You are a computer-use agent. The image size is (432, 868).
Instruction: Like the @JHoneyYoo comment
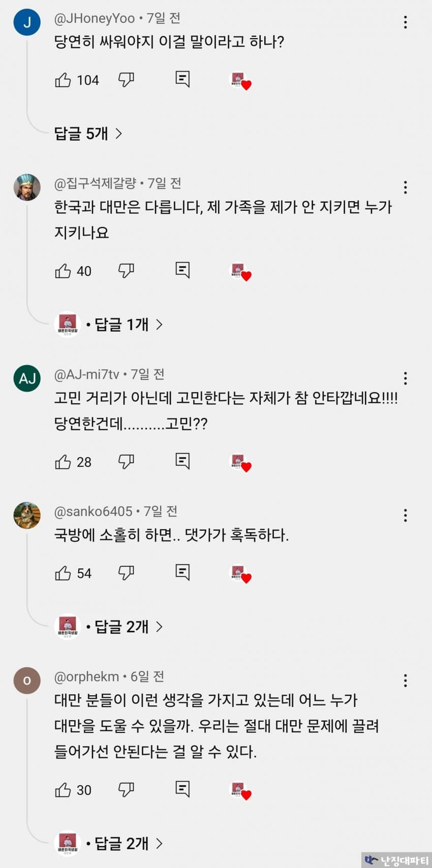pyautogui.click(x=63, y=80)
